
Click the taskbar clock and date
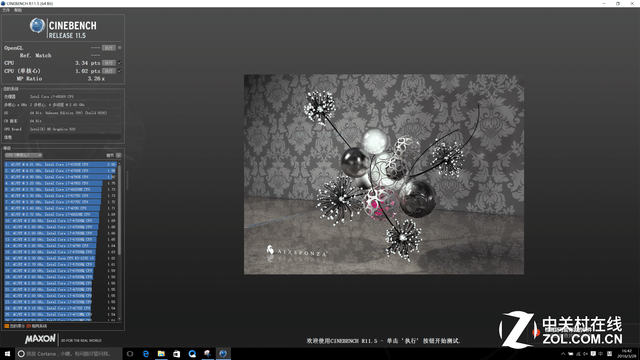click(x=627, y=353)
